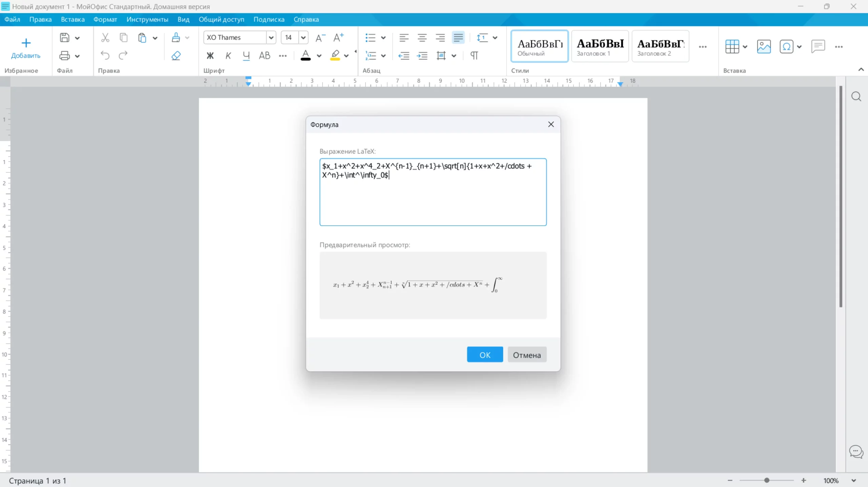868x487 pixels.
Task: Click the Отмена button
Action: pyautogui.click(x=527, y=355)
